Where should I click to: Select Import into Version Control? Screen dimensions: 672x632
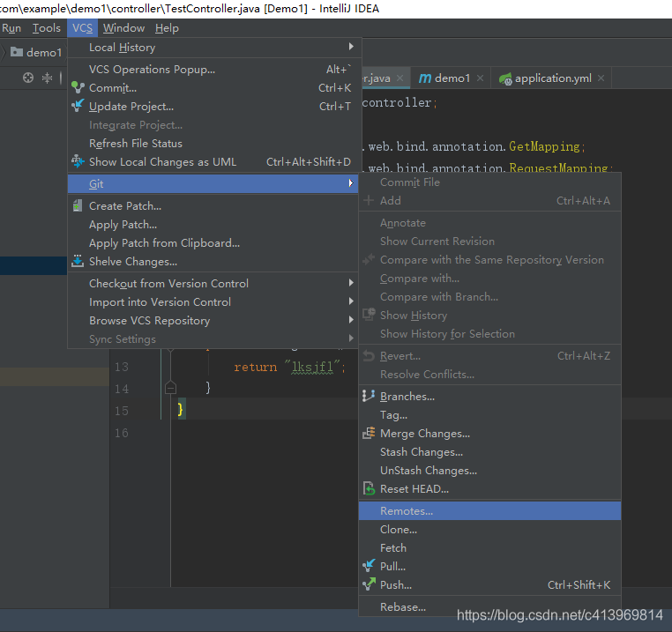(213, 302)
